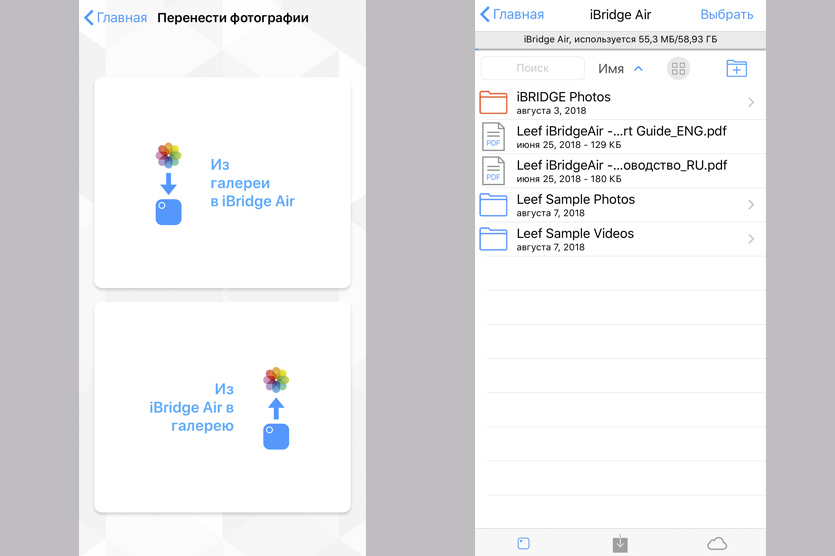Click Photos flower icon in bottom card
The height and width of the screenshot is (556, 835).
276,380
